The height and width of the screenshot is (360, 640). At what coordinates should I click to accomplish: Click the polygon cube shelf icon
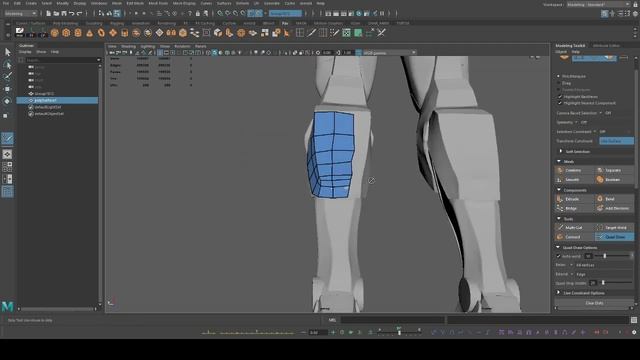(x=66, y=33)
